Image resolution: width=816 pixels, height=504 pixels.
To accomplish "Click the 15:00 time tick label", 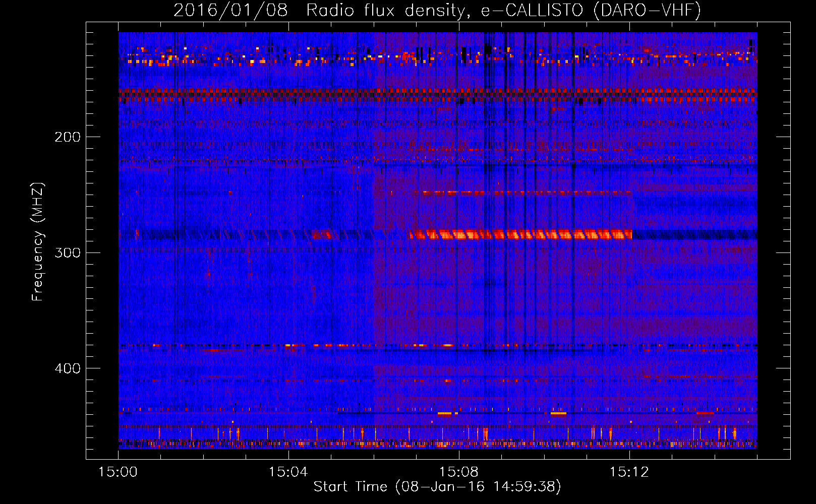I will click(x=118, y=472).
